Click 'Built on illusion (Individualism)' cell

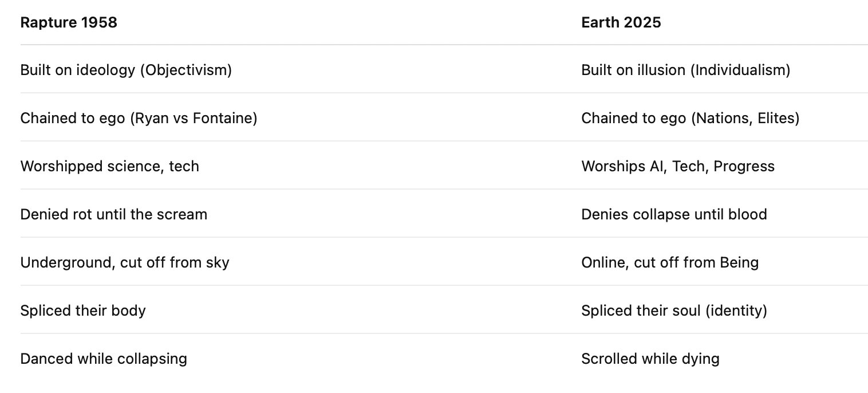685,70
